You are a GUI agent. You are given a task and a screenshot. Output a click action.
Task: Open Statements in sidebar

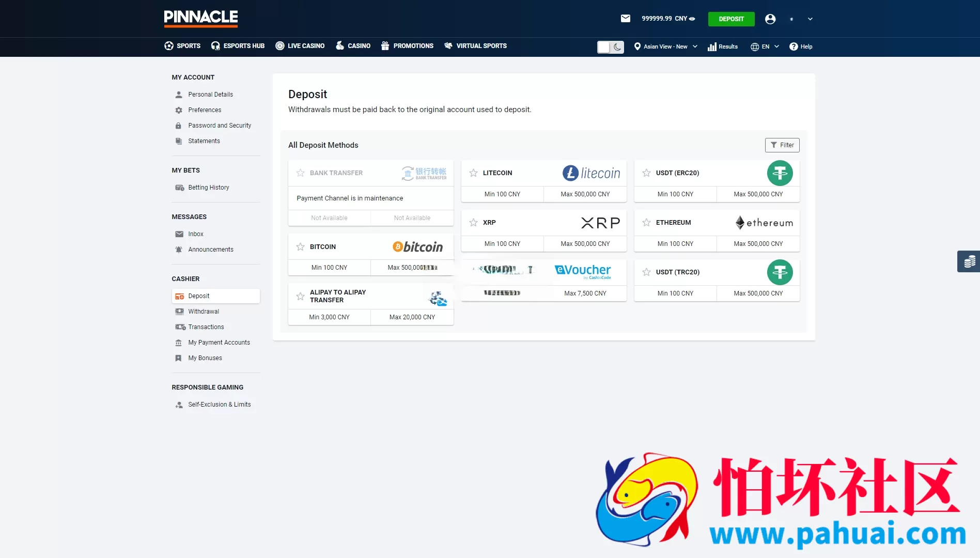pos(204,141)
